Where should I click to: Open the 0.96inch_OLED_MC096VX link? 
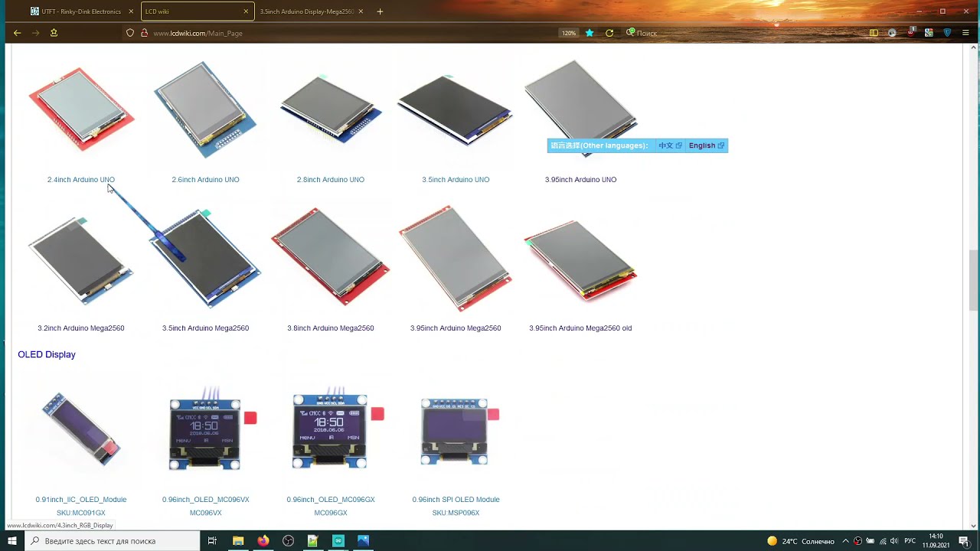tap(205, 500)
